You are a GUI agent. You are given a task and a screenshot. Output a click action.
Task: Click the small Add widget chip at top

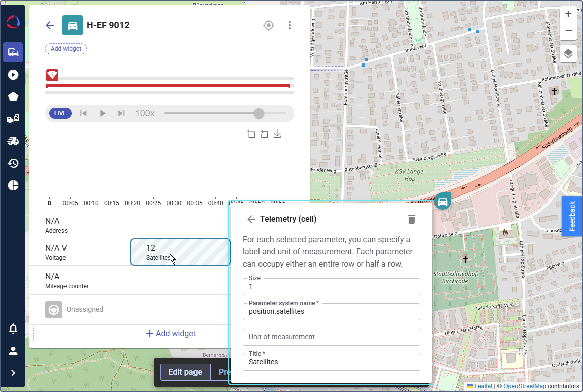click(x=66, y=49)
